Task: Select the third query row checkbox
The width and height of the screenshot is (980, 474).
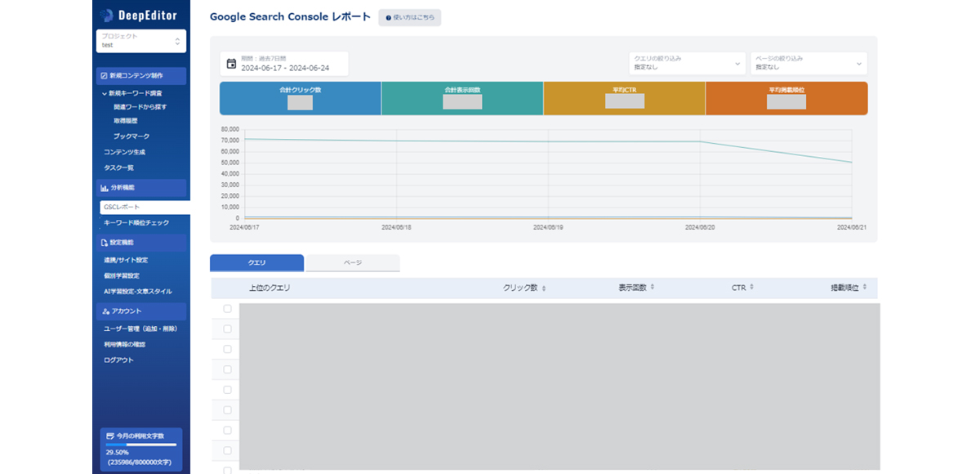Action: 227,349
